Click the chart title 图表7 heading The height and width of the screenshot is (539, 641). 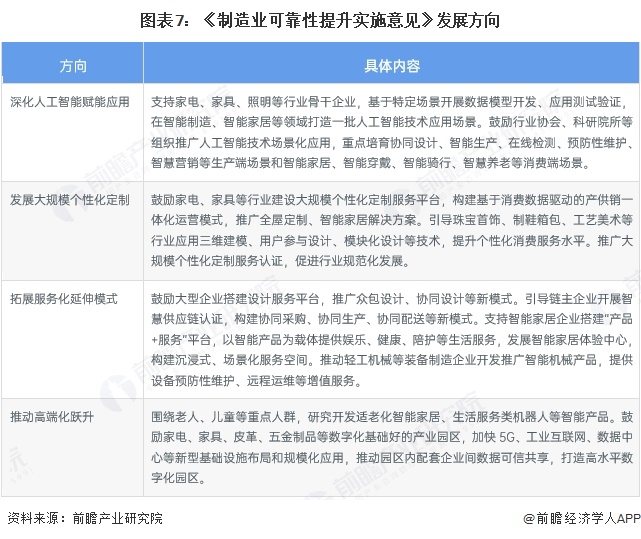click(320, 20)
